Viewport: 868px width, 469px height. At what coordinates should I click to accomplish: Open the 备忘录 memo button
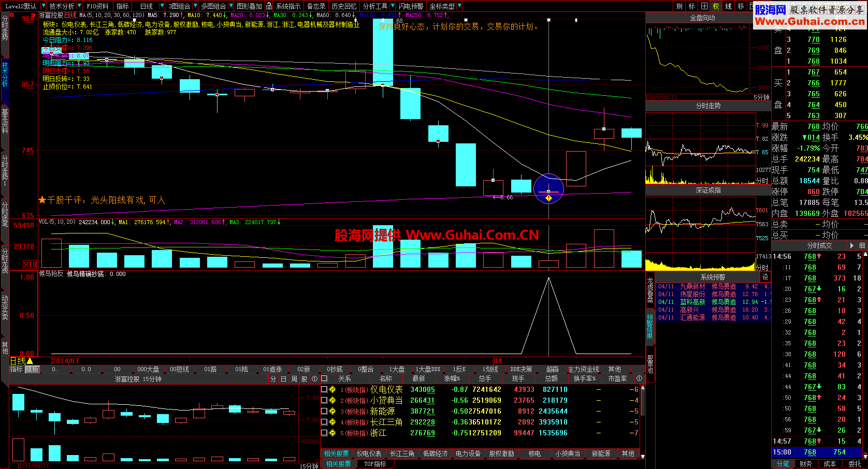pyautogui.click(x=316, y=6)
